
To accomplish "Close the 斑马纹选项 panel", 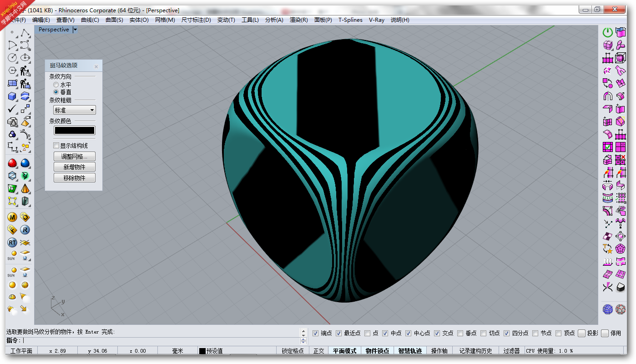I will pyautogui.click(x=96, y=66).
